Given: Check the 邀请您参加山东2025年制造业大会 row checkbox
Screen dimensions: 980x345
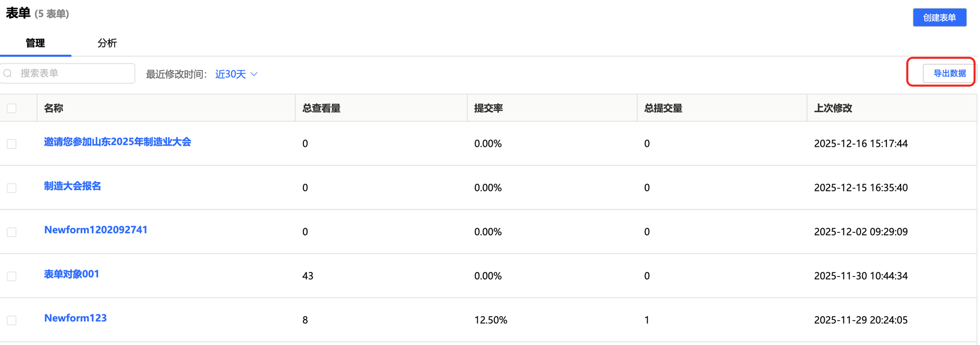Looking at the screenshot, I should coord(12,144).
